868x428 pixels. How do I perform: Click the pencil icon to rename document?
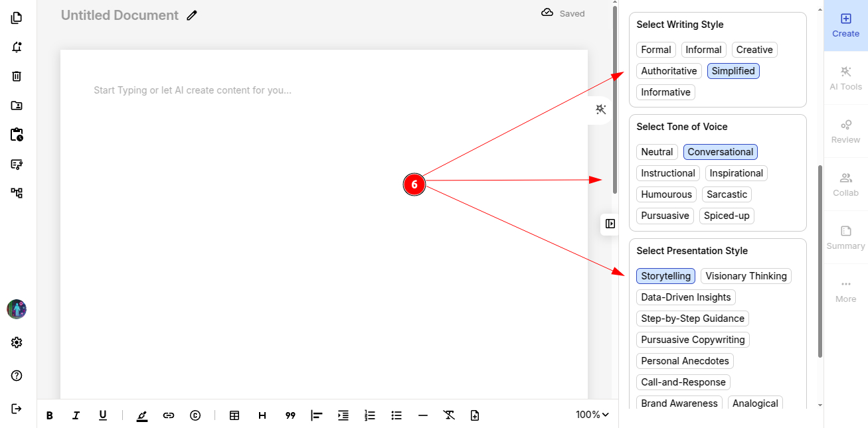click(192, 15)
